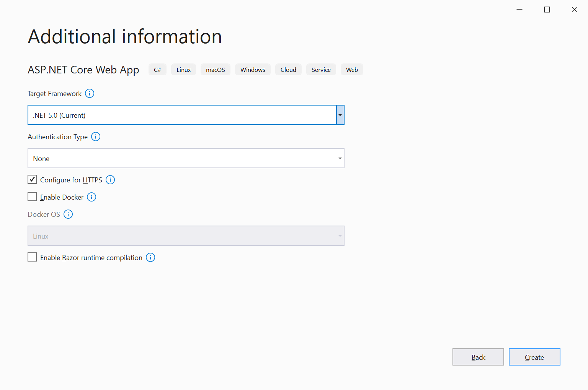Go Back to previous step
This screenshot has height=390, width=588.
click(x=478, y=357)
